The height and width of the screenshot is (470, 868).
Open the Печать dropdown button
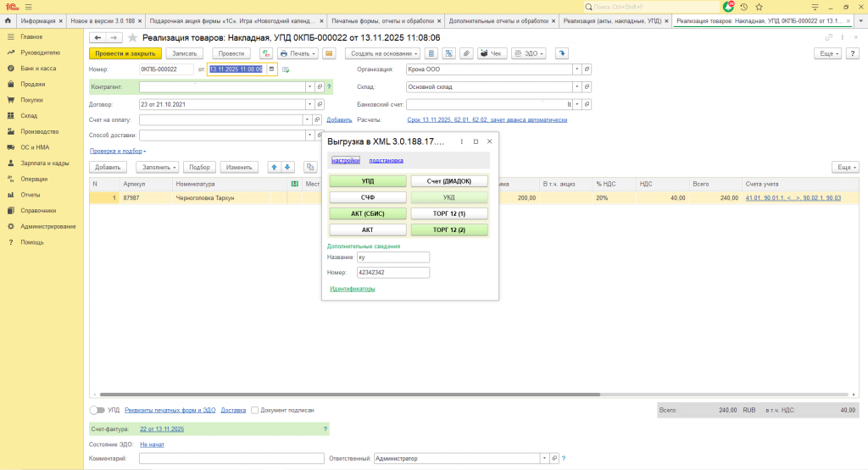(x=298, y=53)
